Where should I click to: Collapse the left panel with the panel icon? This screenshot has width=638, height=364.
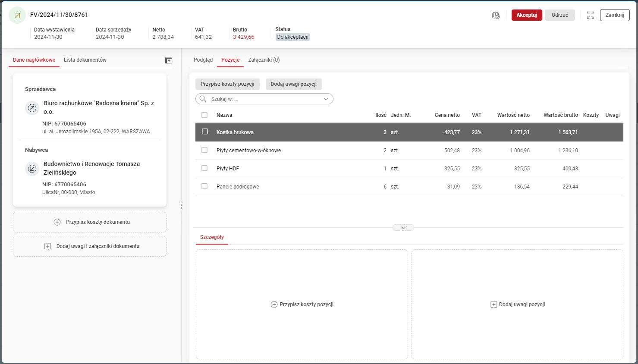[169, 60]
